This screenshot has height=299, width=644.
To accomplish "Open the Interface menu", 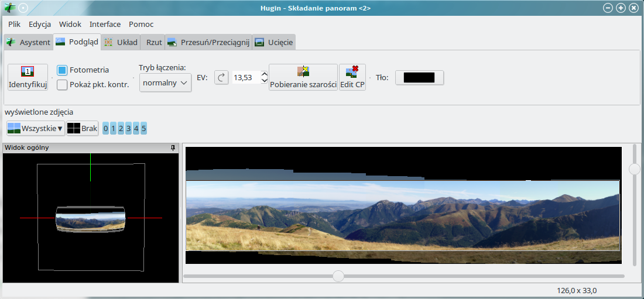I will (x=105, y=24).
